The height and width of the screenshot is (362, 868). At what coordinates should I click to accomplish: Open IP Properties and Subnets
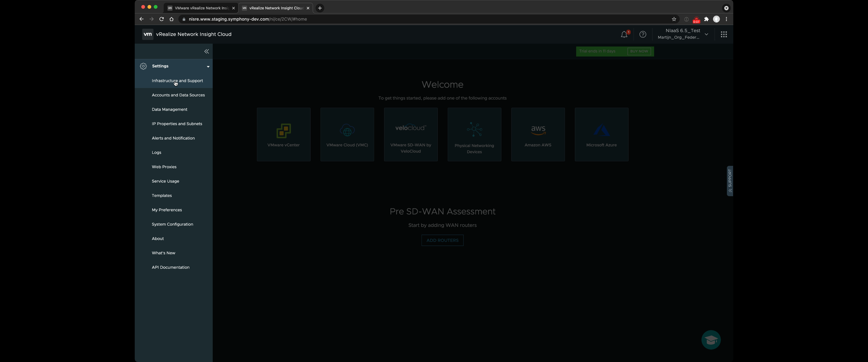177,124
